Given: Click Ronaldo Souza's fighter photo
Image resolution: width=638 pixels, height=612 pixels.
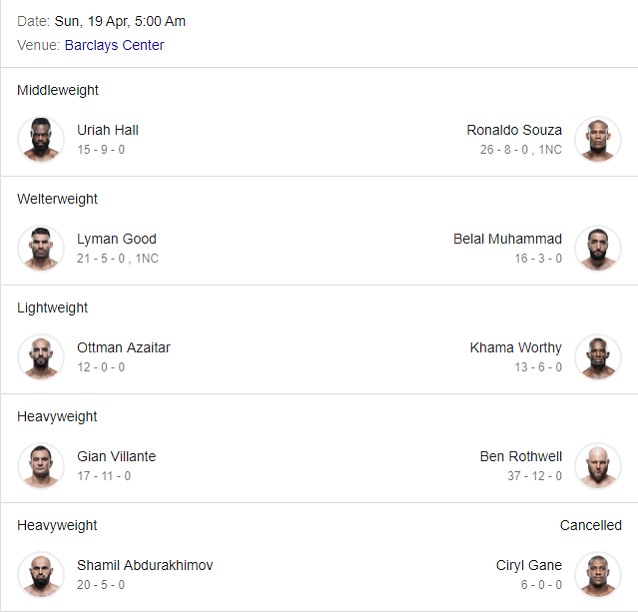Looking at the screenshot, I should tap(598, 140).
